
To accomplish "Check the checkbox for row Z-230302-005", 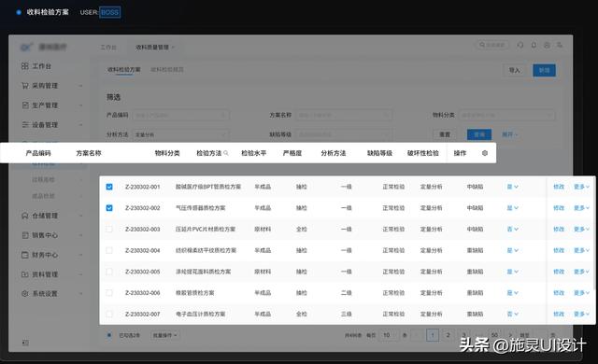I will (x=109, y=272).
